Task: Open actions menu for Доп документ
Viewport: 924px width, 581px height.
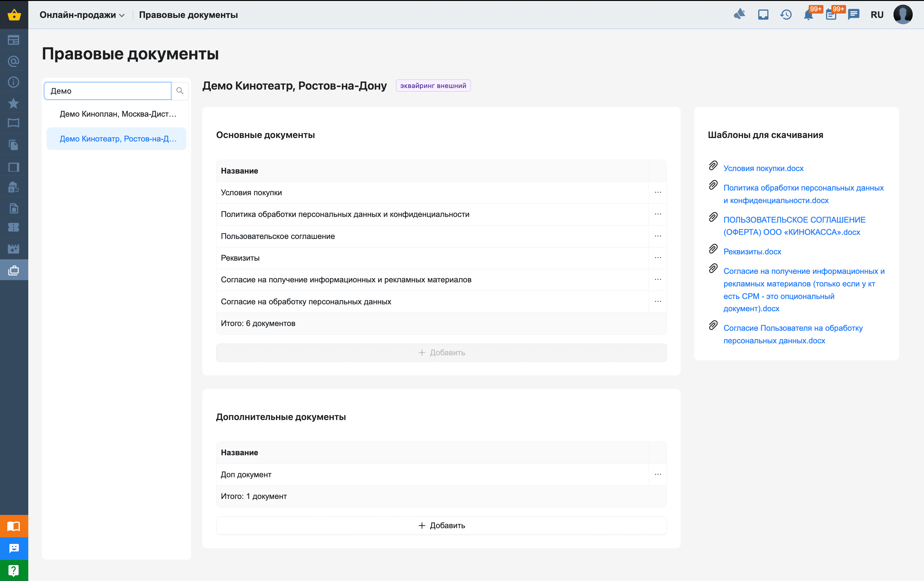Action: [658, 474]
